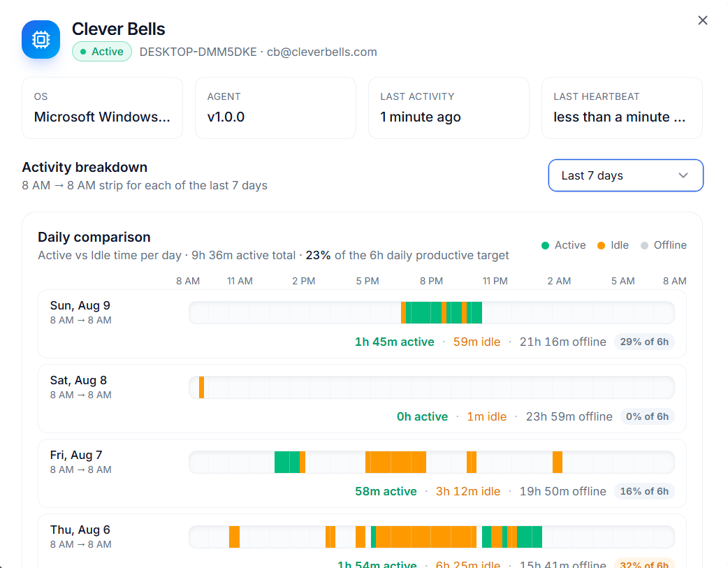Click the 'Clever Bells' title
This screenshot has width=728, height=568.
(118, 29)
